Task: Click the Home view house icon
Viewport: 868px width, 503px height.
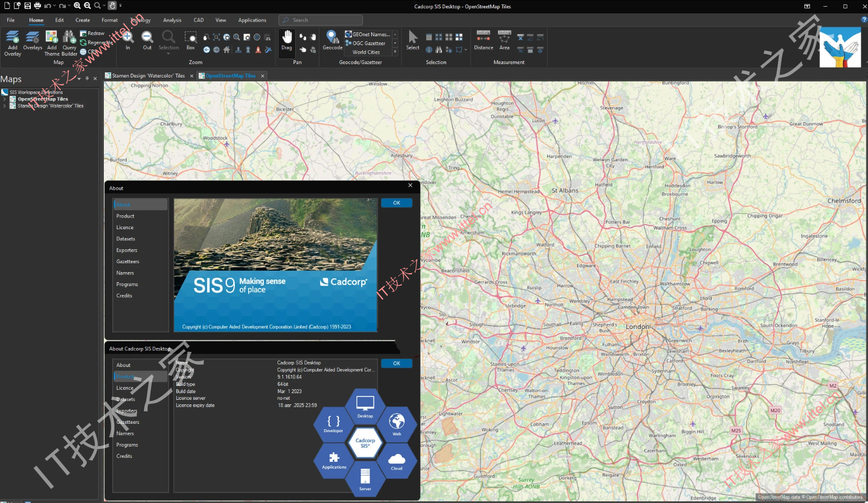Action: pyautogui.click(x=227, y=50)
